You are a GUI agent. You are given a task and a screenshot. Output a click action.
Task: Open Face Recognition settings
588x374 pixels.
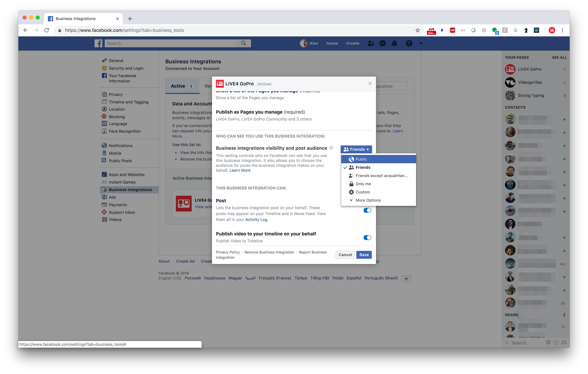[125, 131]
